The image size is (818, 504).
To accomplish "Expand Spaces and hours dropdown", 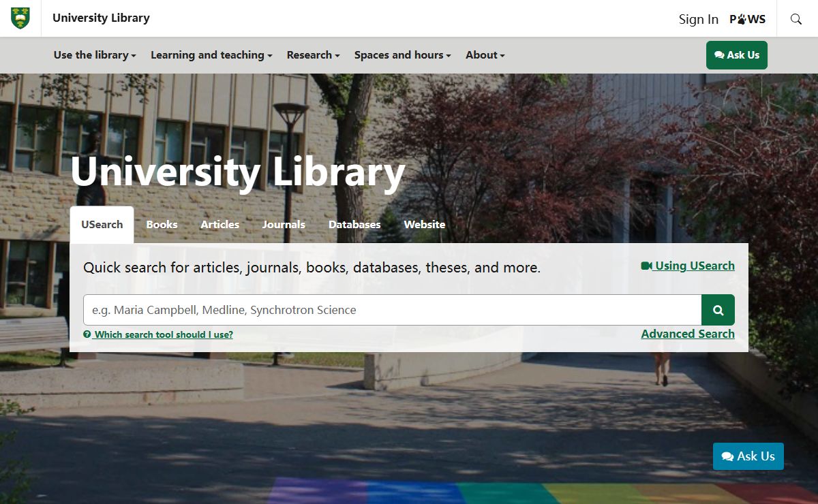I will [x=402, y=55].
